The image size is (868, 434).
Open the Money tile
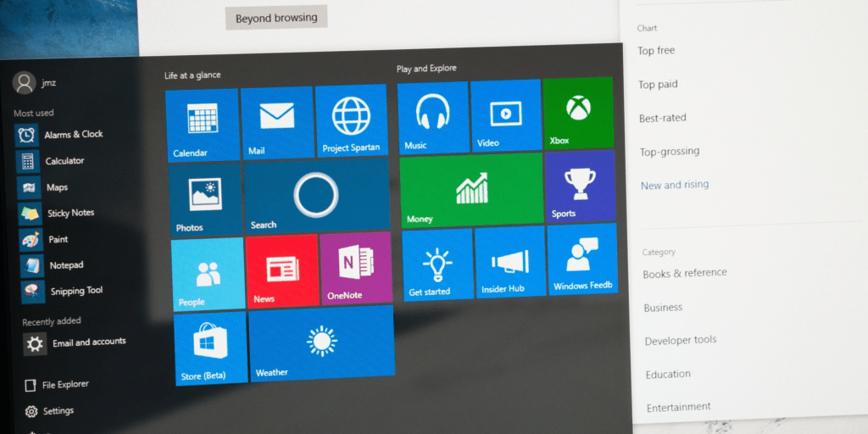pyautogui.click(x=471, y=191)
